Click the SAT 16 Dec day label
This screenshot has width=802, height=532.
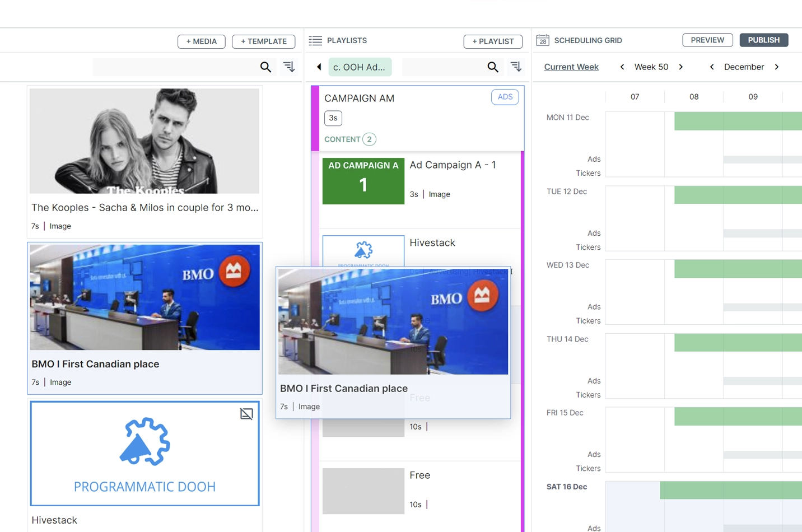point(567,487)
